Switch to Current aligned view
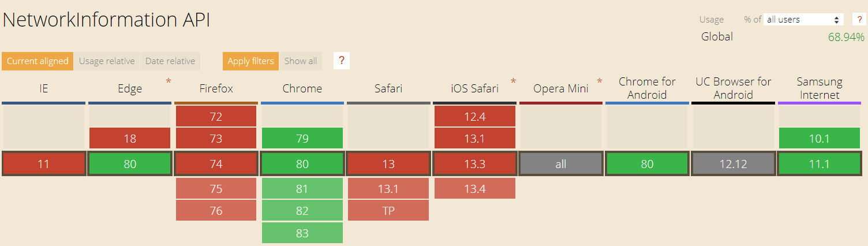Screen dimensions: 868x246 pos(38,61)
